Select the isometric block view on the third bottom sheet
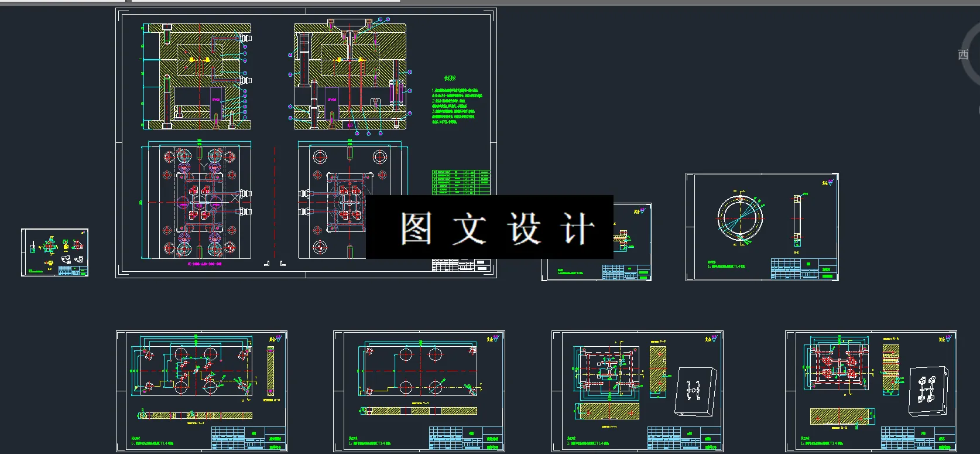 pos(697,391)
